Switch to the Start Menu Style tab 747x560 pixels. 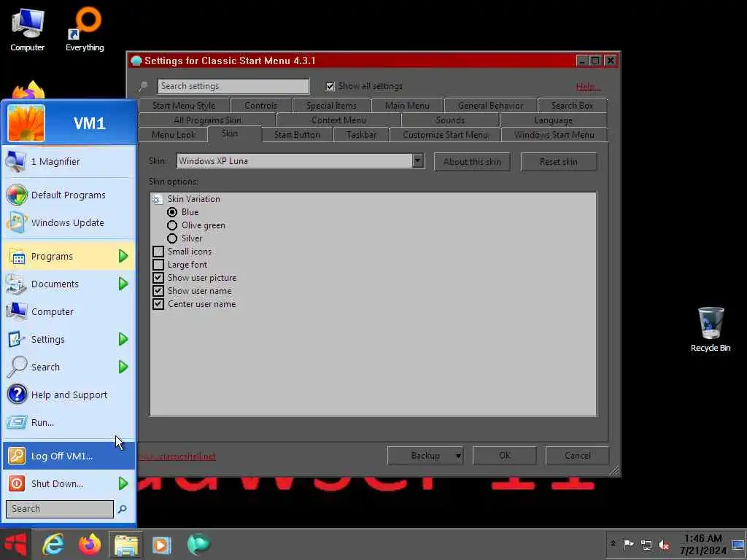(x=184, y=106)
